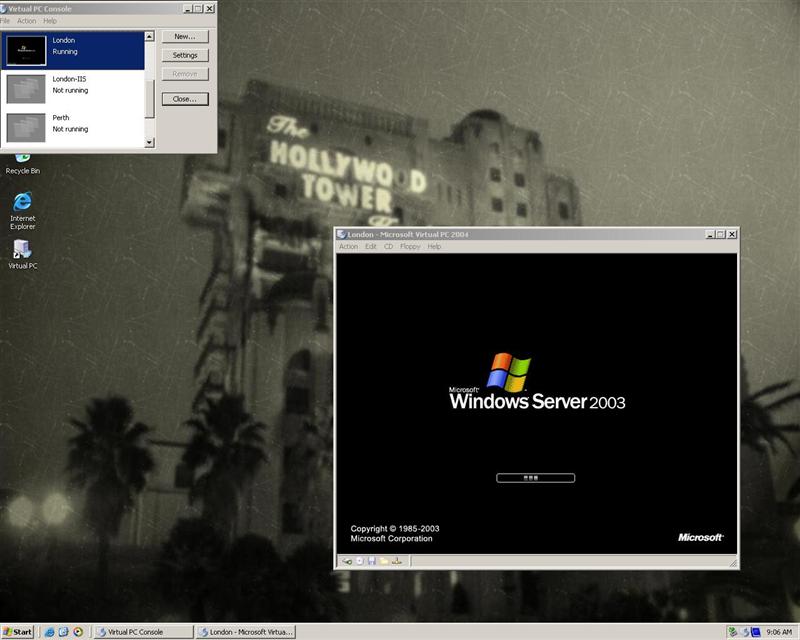Viewport: 800px width, 640px height.
Task: Click the CD drive icon in VM status bar
Action: pyautogui.click(x=359, y=561)
